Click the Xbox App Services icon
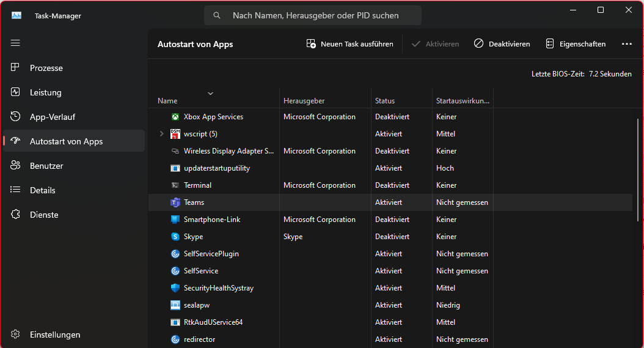 click(x=175, y=117)
